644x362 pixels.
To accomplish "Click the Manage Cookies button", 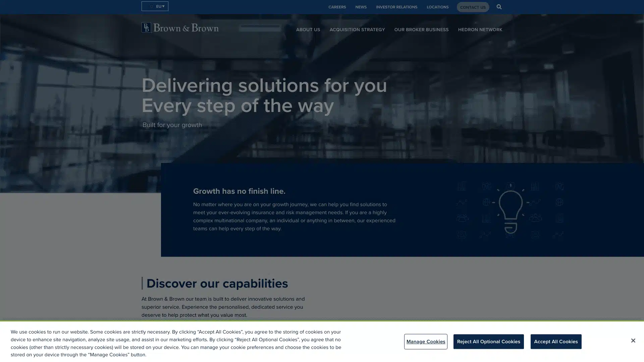I will click(x=425, y=342).
